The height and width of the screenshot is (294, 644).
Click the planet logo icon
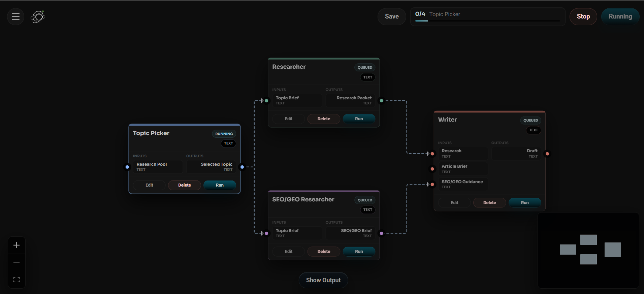38,17
